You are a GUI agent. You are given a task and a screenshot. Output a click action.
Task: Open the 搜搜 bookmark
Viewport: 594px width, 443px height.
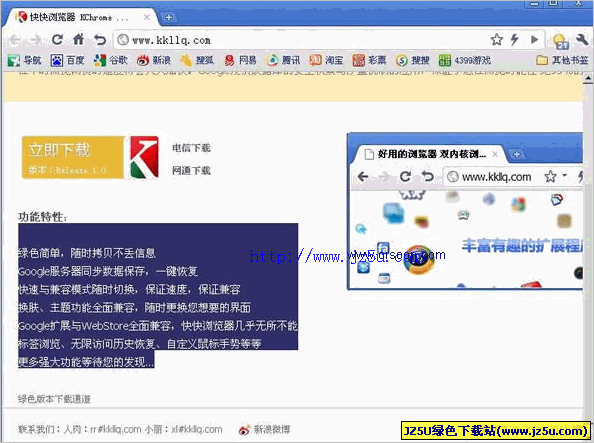pyautogui.click(x=413, y=60)
